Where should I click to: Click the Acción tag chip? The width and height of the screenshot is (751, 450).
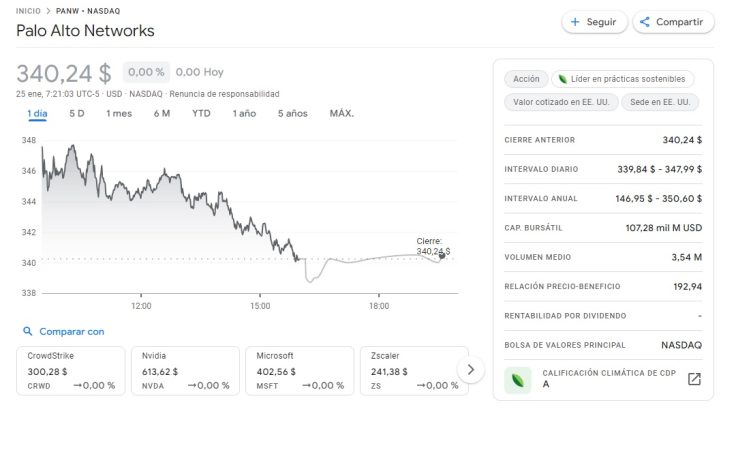[x=526, y=79]
